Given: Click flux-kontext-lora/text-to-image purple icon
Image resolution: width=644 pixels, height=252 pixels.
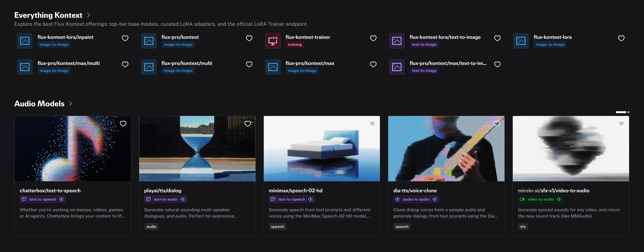Looking at the screenshot, I should click(x=397, y=41).
